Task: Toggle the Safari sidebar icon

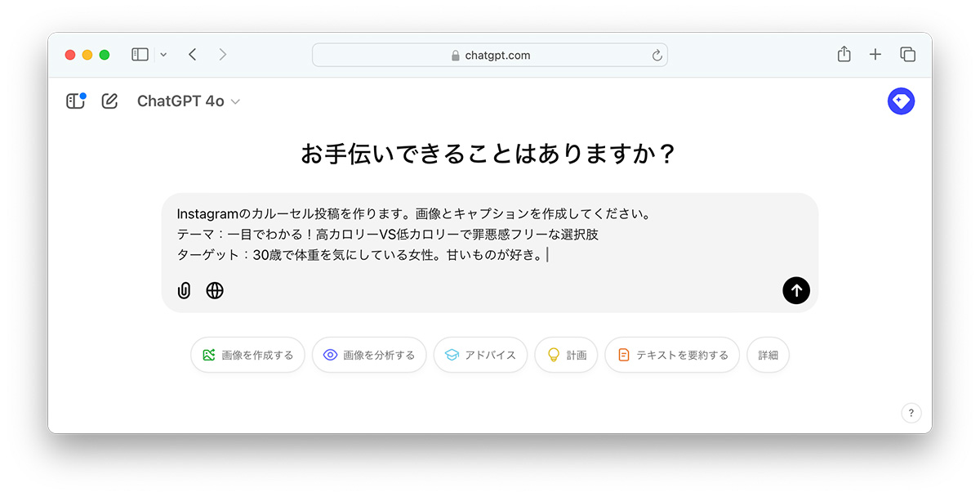Action: click(140, 55)
